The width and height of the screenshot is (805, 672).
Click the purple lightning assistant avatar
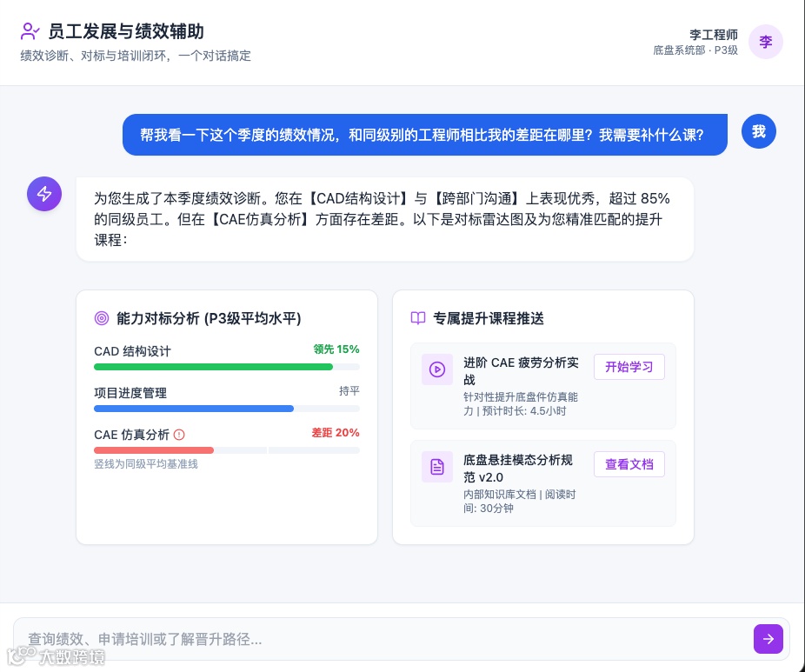44,194
